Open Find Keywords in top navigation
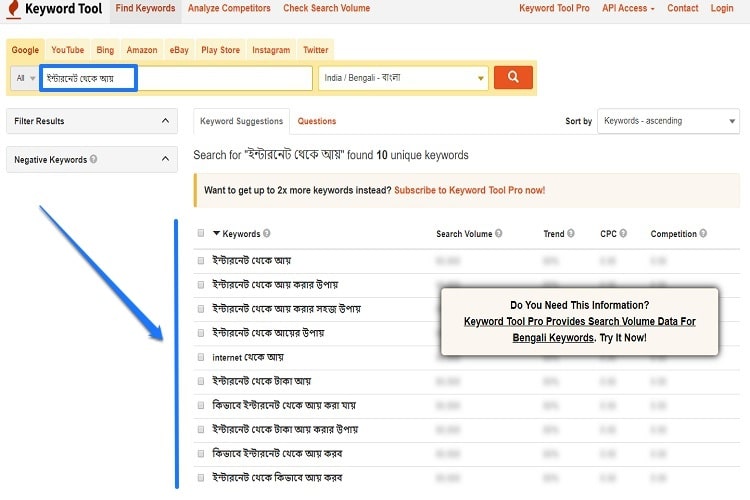Screen dimensions: 750x500 (145, 8)
